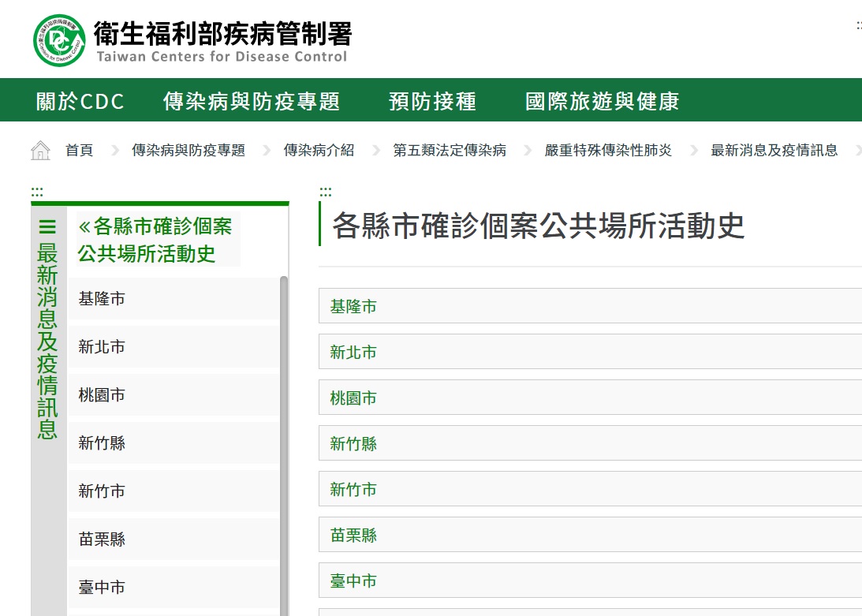Click 第五類法定傳染病 breadcrumb link
Screen dimensions: 862x616
pyautogui.click(x=450, y=150)
